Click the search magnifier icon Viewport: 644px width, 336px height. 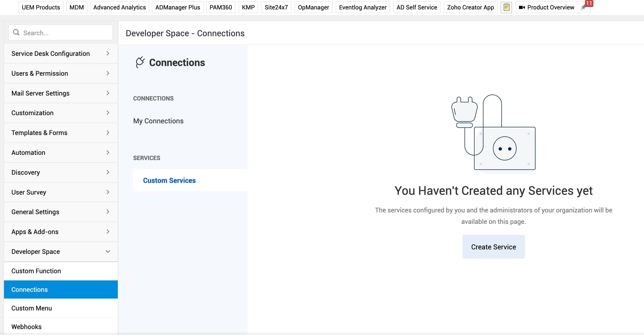[16, 33]
